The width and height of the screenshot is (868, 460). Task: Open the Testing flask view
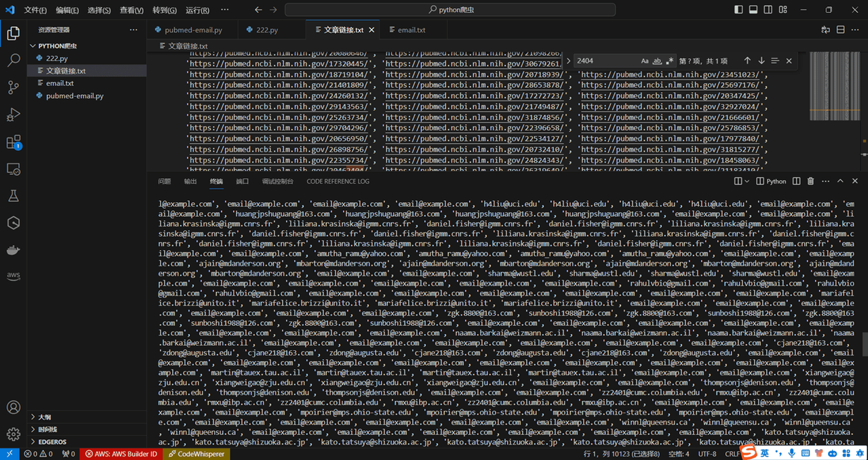click(13, 196)
